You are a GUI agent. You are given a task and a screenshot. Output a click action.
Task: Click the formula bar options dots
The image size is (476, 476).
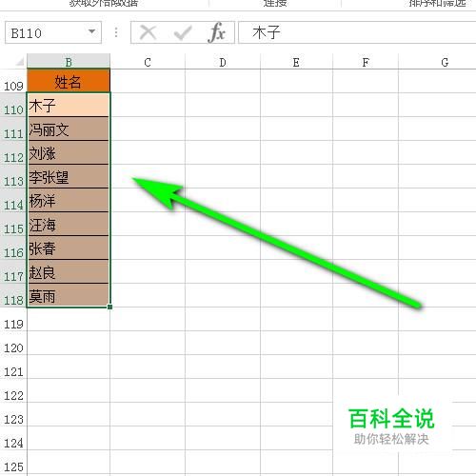point(116,32)
